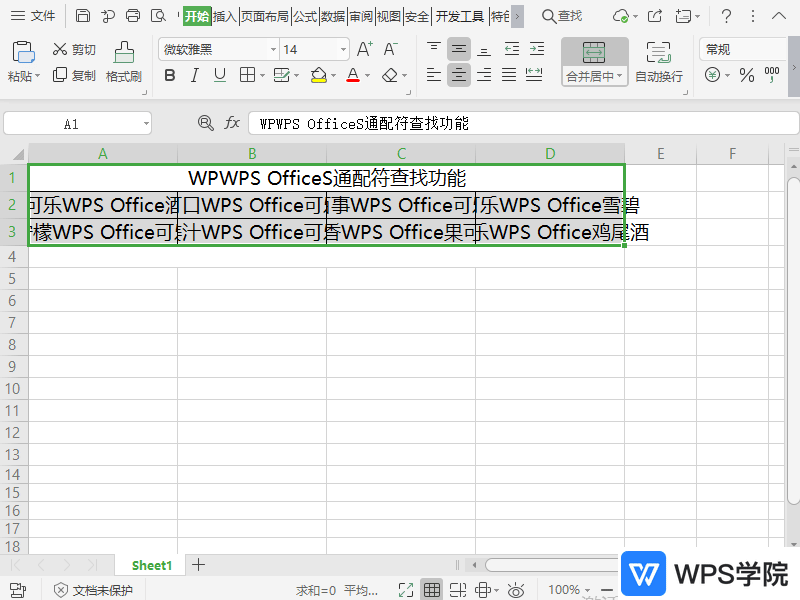Viewport: 800px width, 600px height.
Task: Switch to normal grid view icon
Action: click(432, 590)
